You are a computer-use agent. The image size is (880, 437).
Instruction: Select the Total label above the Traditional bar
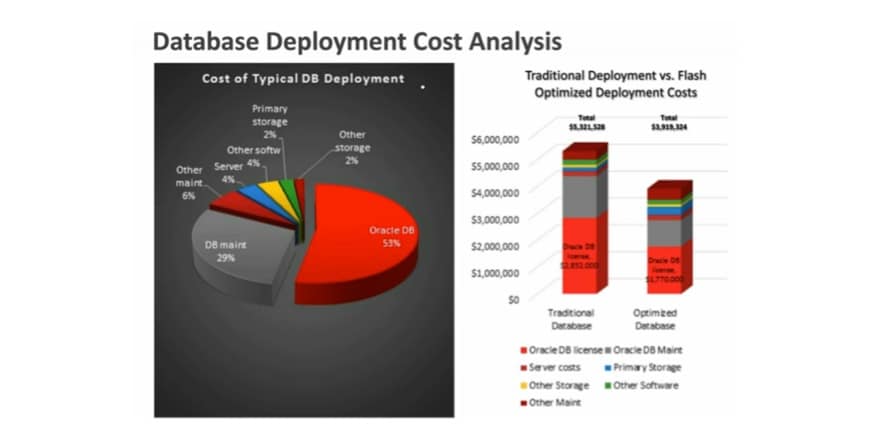pos(587,122)
